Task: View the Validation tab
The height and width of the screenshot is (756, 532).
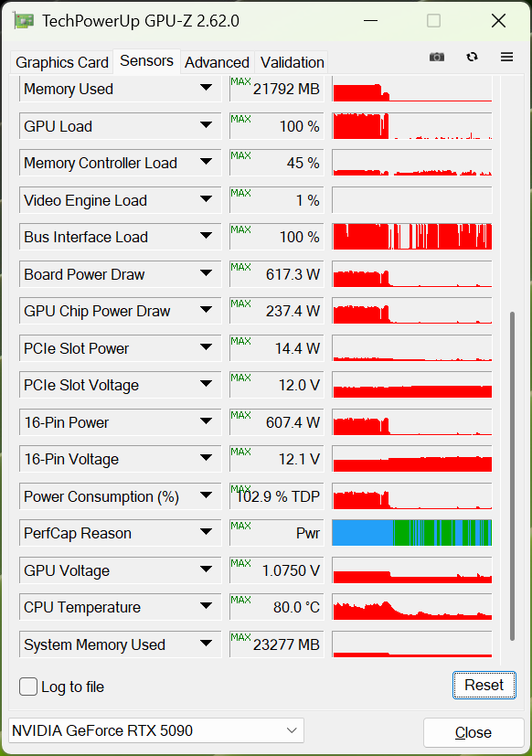Action: pos(292,62)
